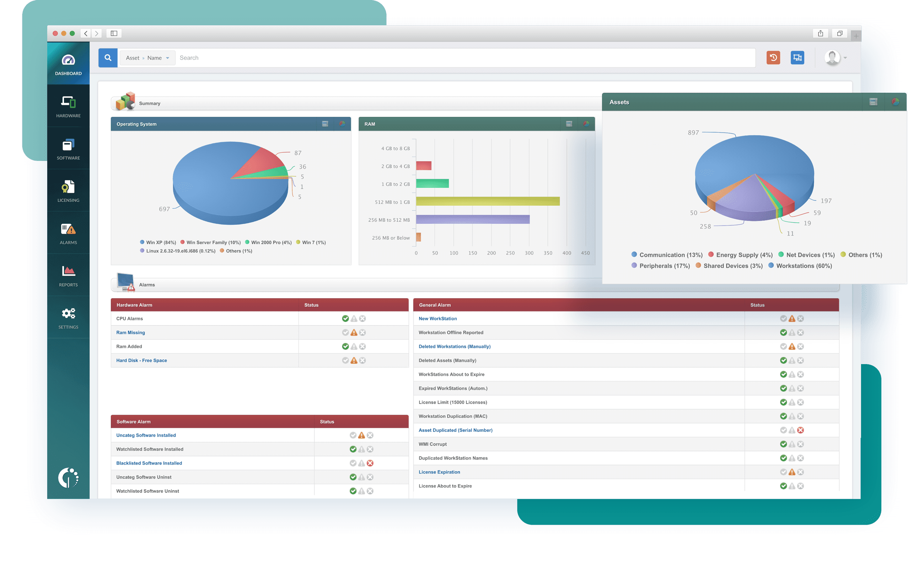This screenshot has width=924, height=568.
Task: Open the Asset Name search filter dropdown
Action: coord(147,58)
